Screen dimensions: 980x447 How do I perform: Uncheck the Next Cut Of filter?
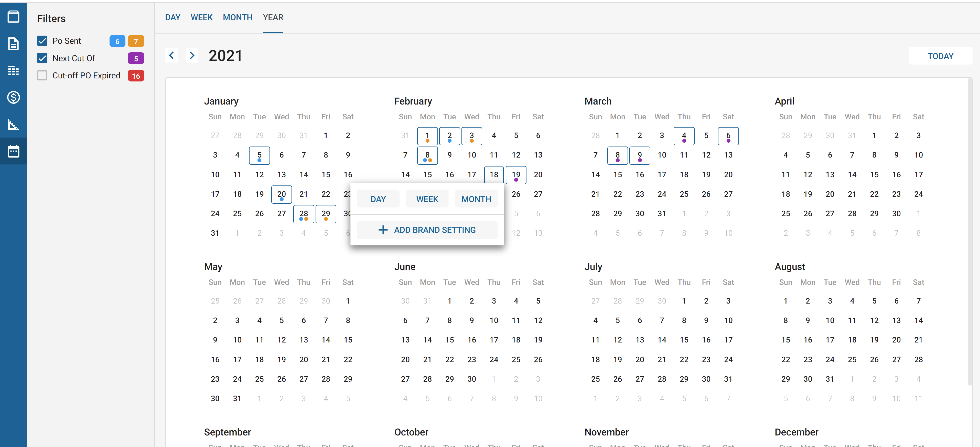tap(42, 58)
